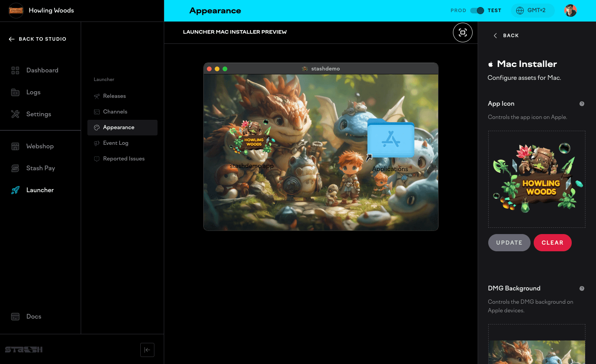Click BACK TO STUDIO
Screen dimensions: 596x364
pos(37,39)
